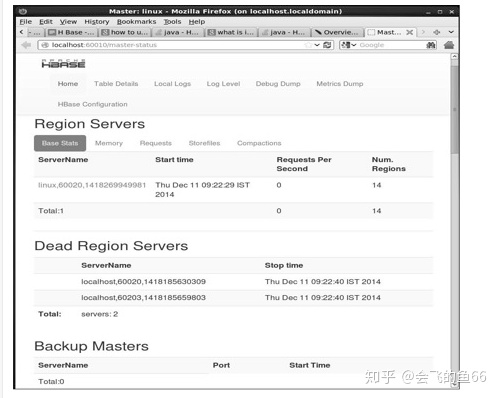Click the site identity globe icon
This screenshot has width=499, height=398.
(45, 45)
